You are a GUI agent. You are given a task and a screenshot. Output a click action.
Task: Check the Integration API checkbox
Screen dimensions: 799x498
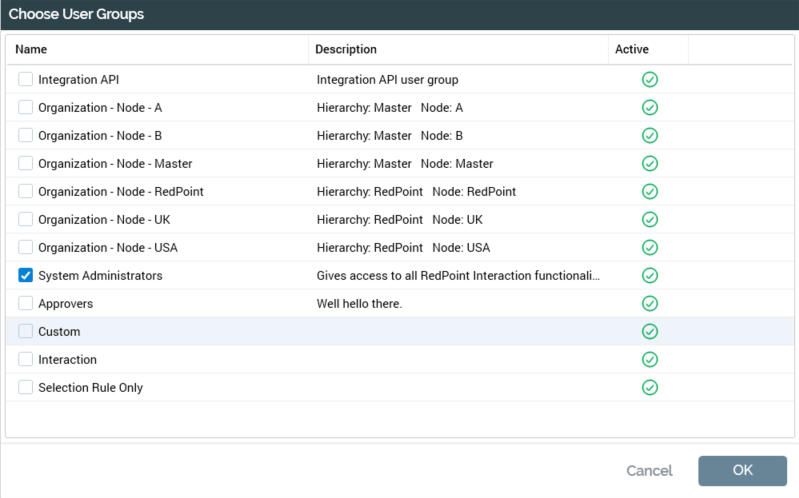click(26, 80)
